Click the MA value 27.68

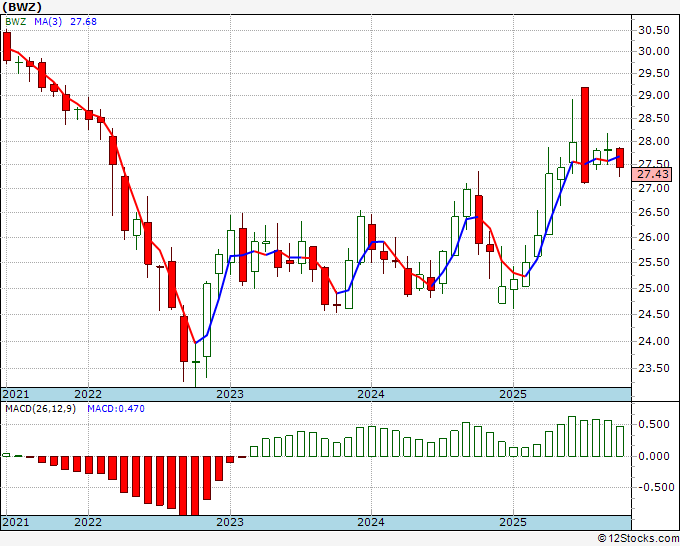point(83,22)
